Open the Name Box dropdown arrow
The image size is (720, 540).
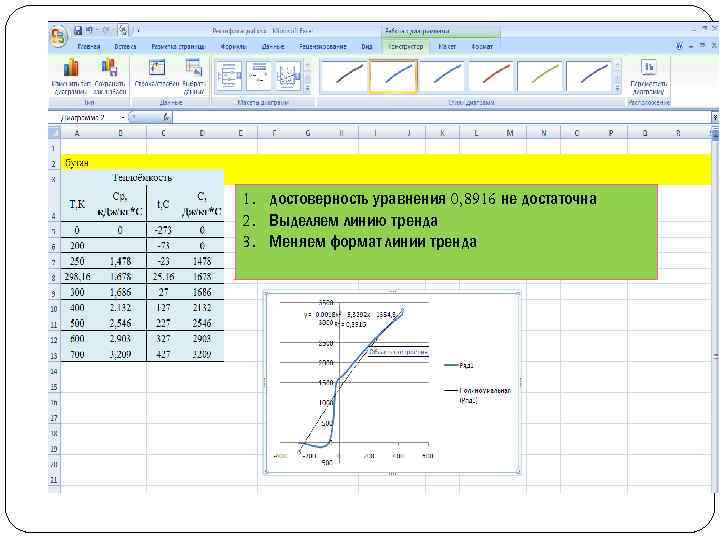123,118
